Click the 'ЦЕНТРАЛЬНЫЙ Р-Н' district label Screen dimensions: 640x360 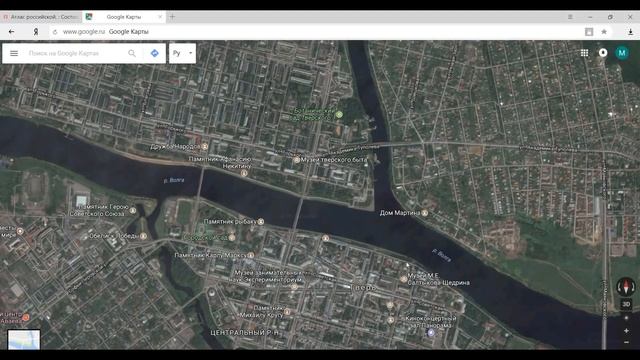point(244,333)
